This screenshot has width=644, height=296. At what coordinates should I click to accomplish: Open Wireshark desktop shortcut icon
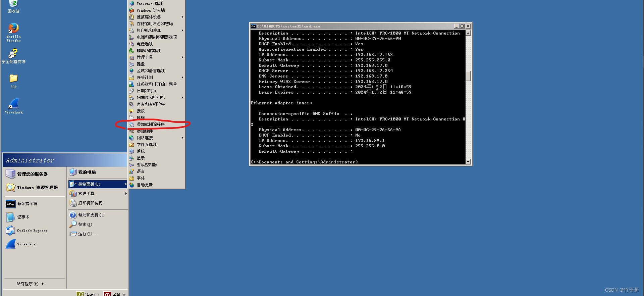tap(13, 106)
